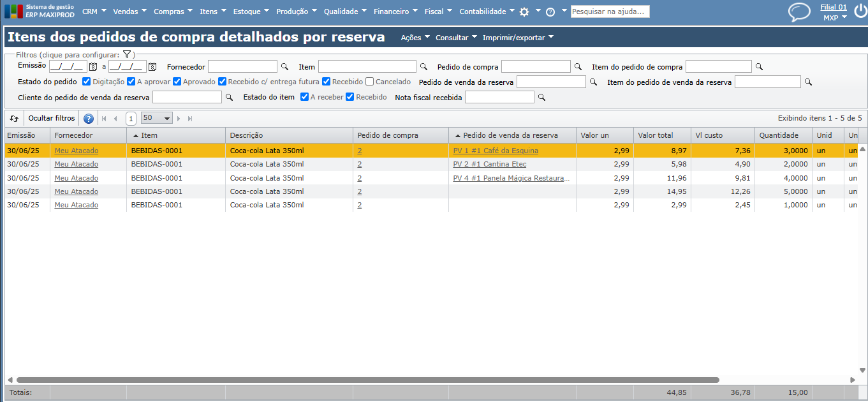Viewport: 868px width, 402px height.
Task: Enable the Cancelado checkbox
Action: coord(370,82)
